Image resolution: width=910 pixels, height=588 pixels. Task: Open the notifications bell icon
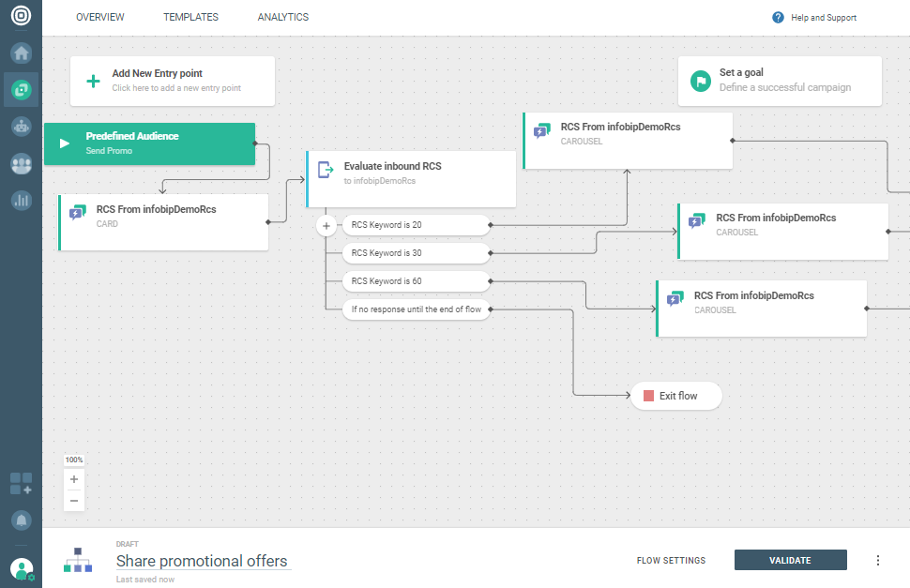click(21, 520)
